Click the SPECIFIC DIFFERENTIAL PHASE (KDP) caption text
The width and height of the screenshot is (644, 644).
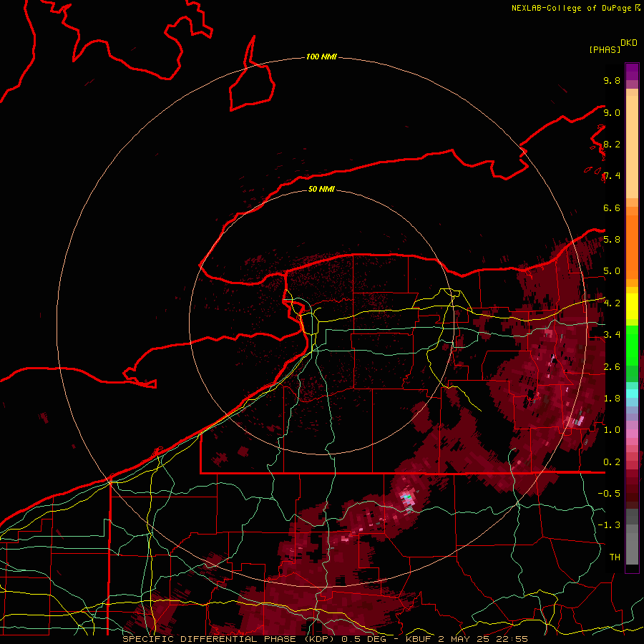point(228,639)
